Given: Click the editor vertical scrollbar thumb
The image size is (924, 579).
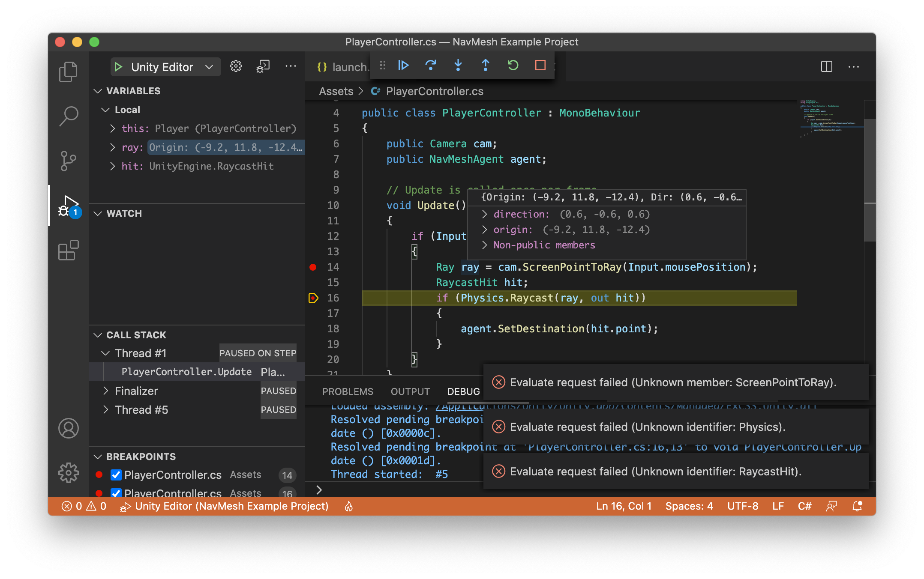Looking at the screenshot, I should [x=870, y=180].
